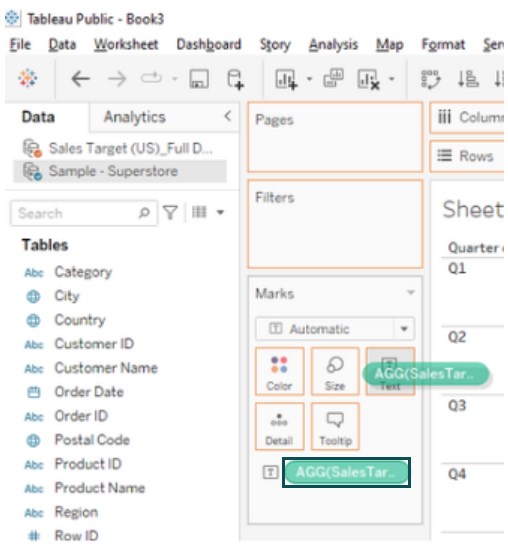Select the Country field
The height and width of the screenshot is (556, 508).
tap(80, 320)
